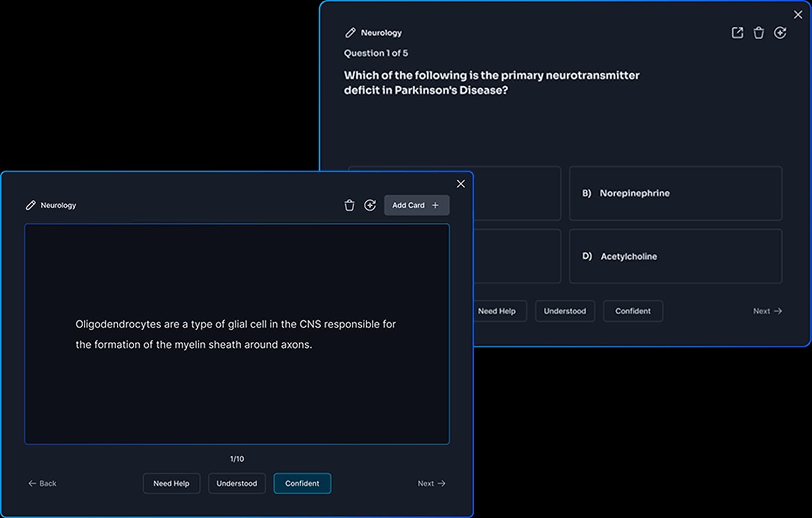
Task: Select answer D) Acetylcholine
Action: pos(676,256)
